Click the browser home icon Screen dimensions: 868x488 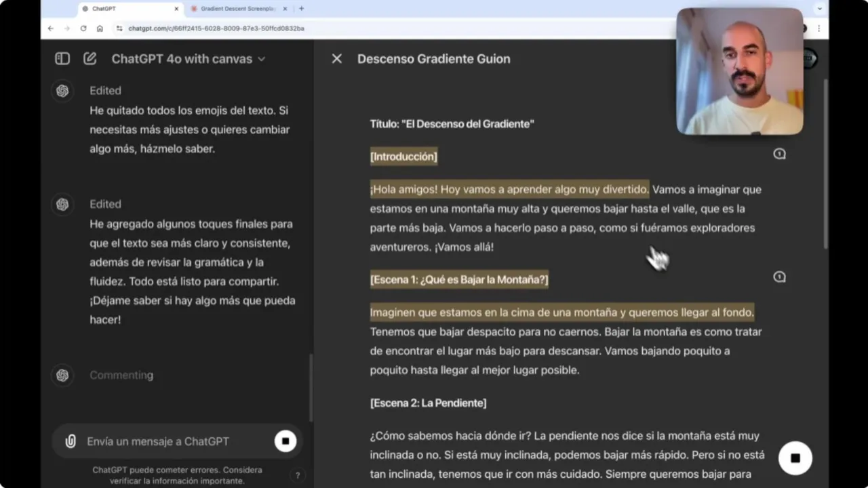click(100, 28)
